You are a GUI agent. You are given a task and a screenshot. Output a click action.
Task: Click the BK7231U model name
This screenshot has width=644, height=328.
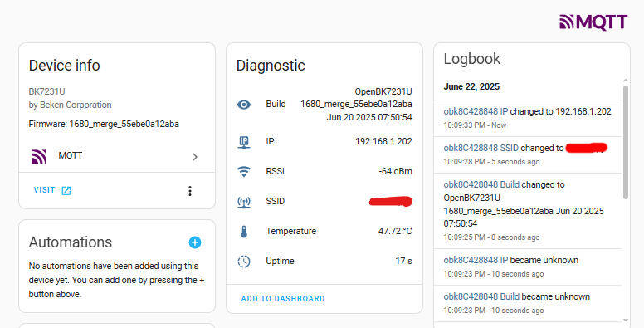46,91
